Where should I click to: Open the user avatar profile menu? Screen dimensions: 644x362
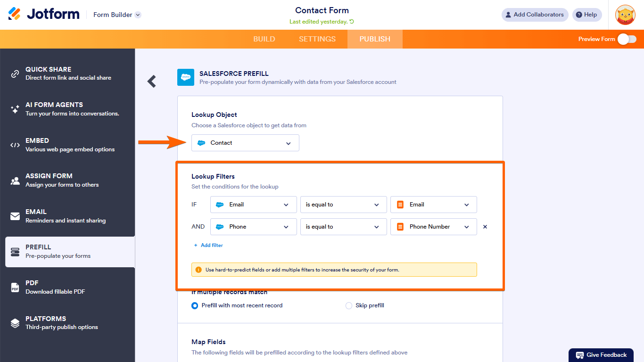point(625,15)
